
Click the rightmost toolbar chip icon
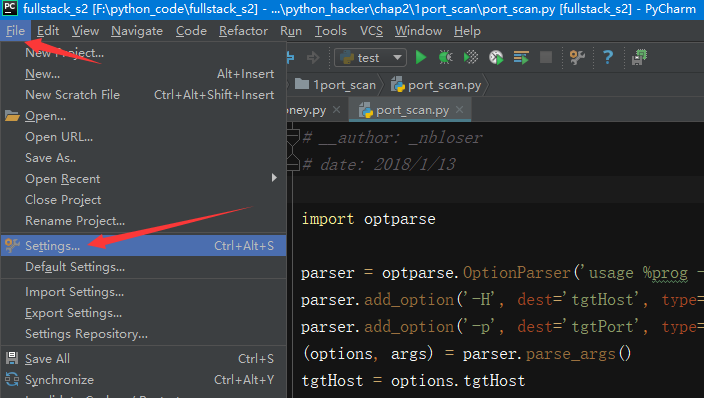point(639,57)
